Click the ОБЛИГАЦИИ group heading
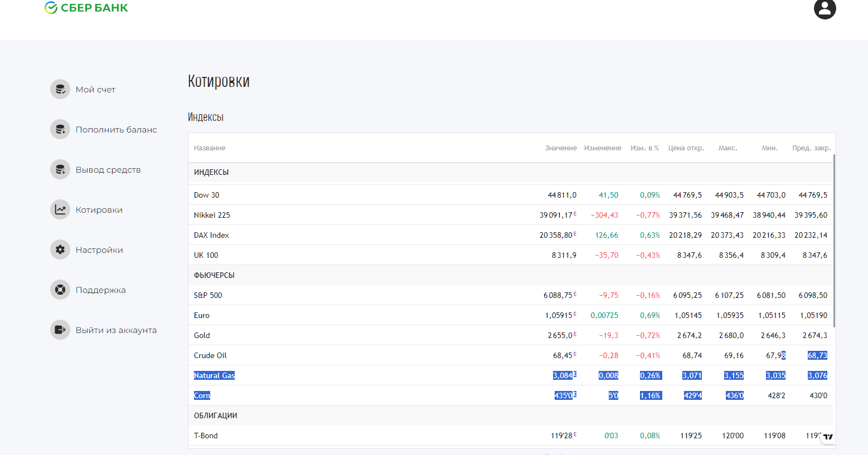 (x=215, y=416)
